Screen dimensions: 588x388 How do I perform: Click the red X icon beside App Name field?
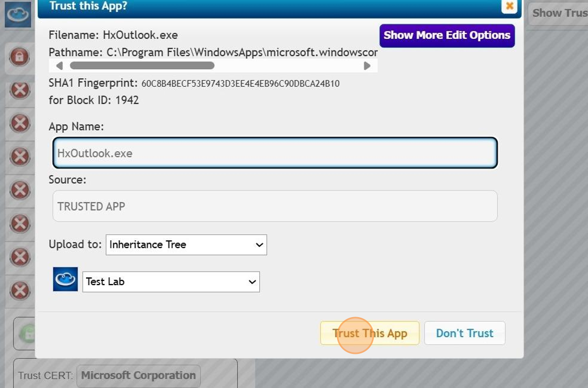(20, 156)
